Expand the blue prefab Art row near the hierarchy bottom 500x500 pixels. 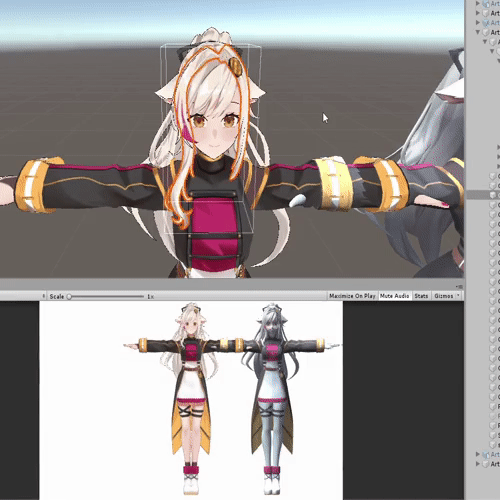(478, 454)
